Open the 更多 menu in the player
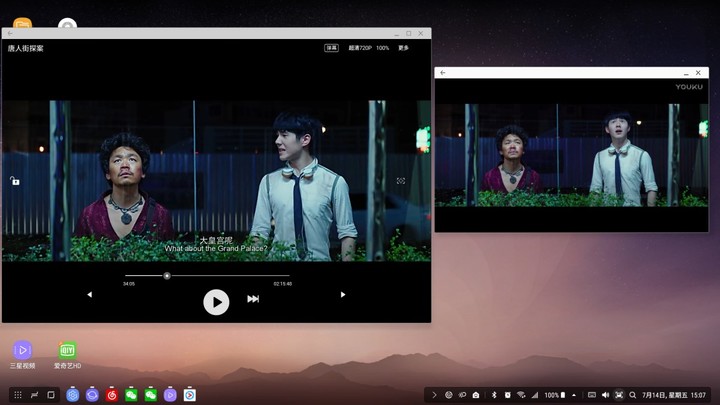This screenshot has width=720, height=405. coord(403,48)
